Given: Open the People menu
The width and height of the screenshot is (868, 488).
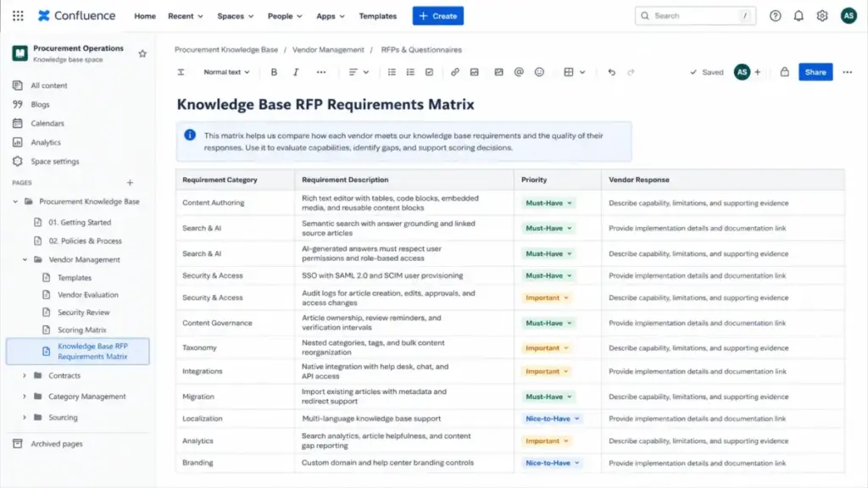Looking at the screenshot, I should point(285,16).
